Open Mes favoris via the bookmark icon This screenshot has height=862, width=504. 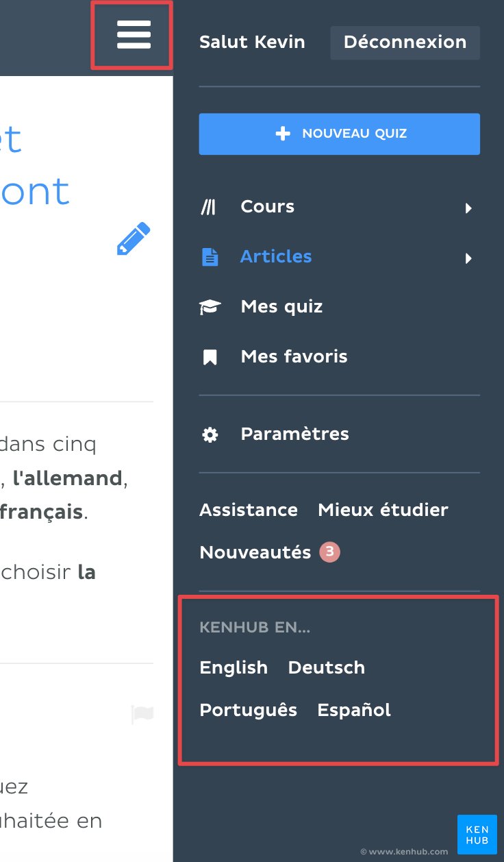[210, 356]
